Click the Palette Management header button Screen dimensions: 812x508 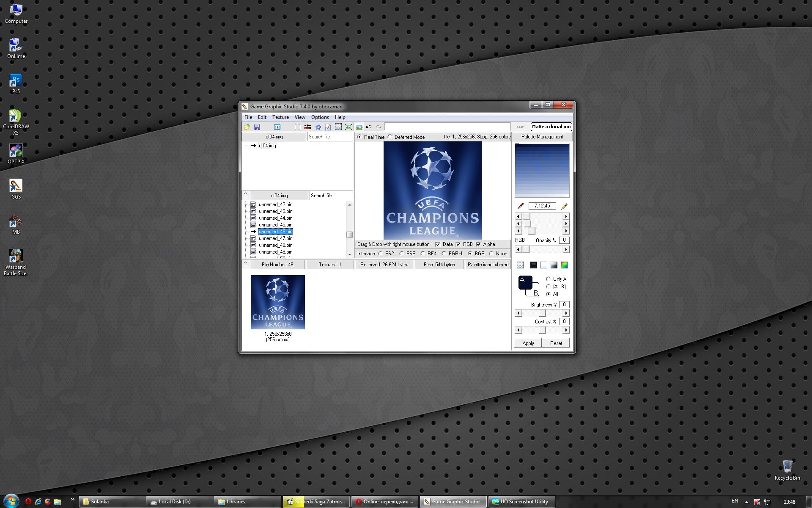(542, 137)
